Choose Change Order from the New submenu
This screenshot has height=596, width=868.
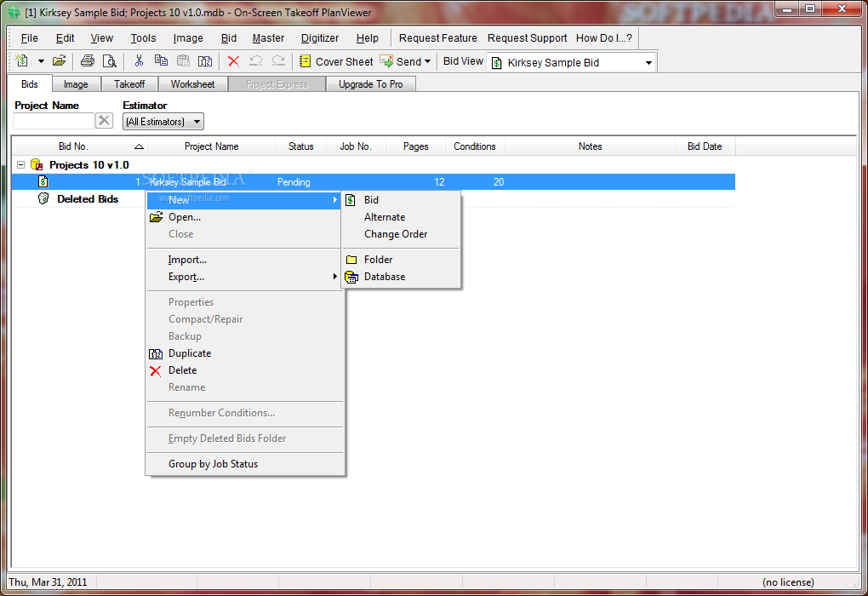pos(402,234)
